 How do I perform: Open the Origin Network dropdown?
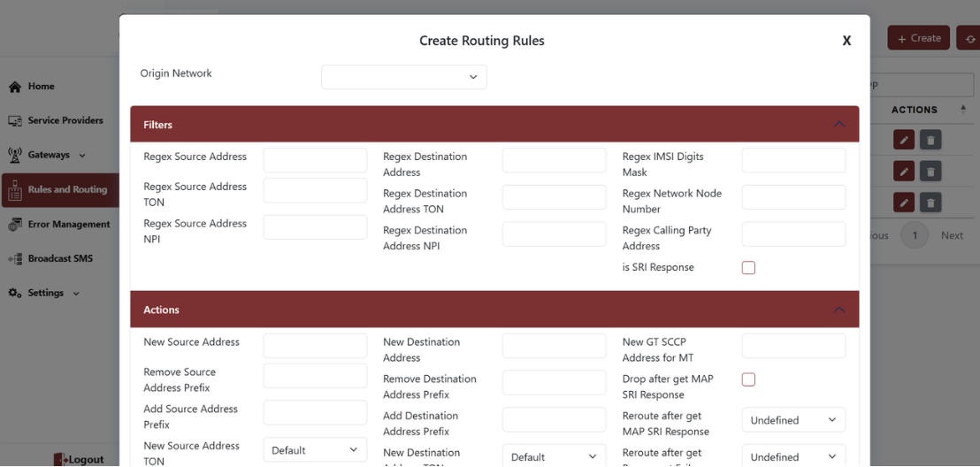tap(403, 77)
